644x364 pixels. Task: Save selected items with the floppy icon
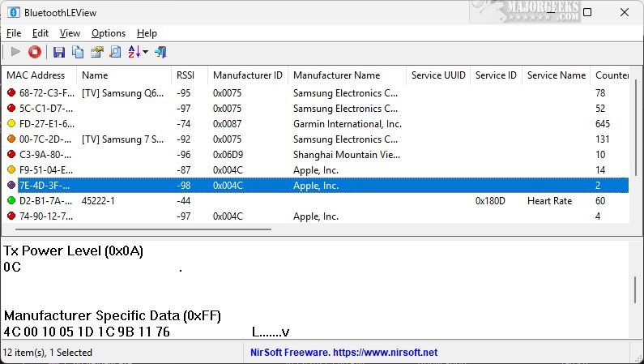click(59, 52)
